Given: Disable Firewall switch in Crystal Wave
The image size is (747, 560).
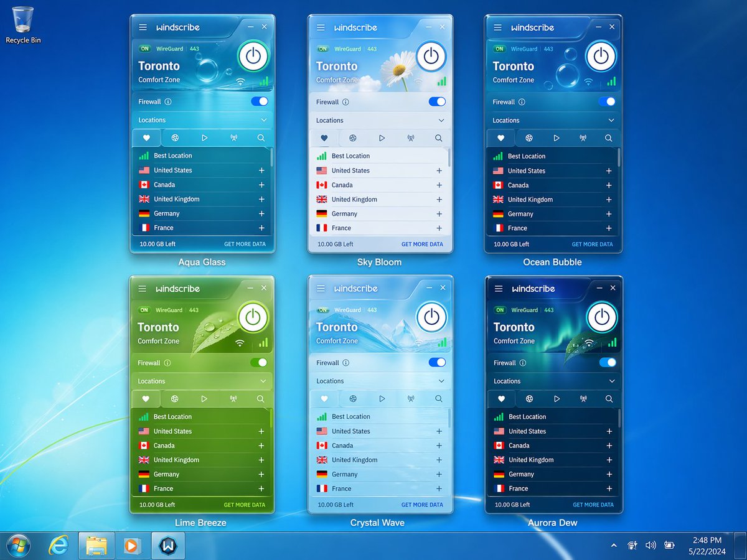Looking at the screenshot, I should pos(438,362).
